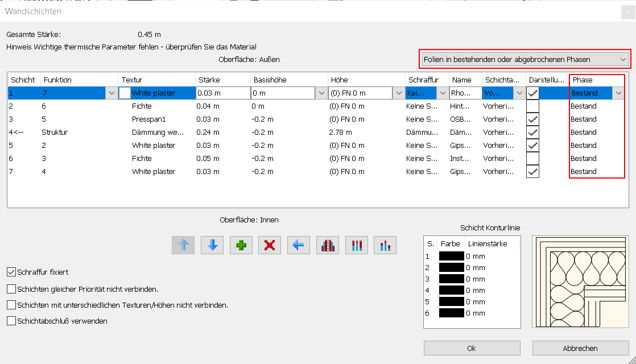Pick the Farbe swatch for contour line 1
The width and height of the screenshot is (636, 364).
coord(452,256)
